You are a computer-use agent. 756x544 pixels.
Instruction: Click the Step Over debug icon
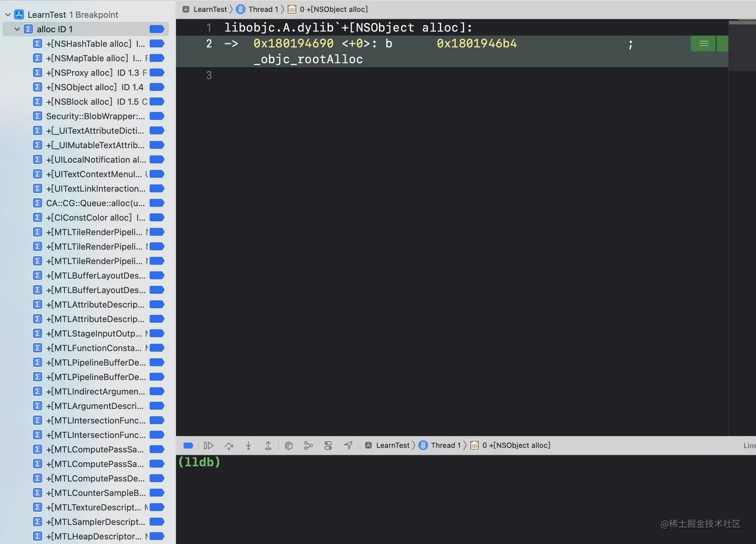tap(228, 446)
